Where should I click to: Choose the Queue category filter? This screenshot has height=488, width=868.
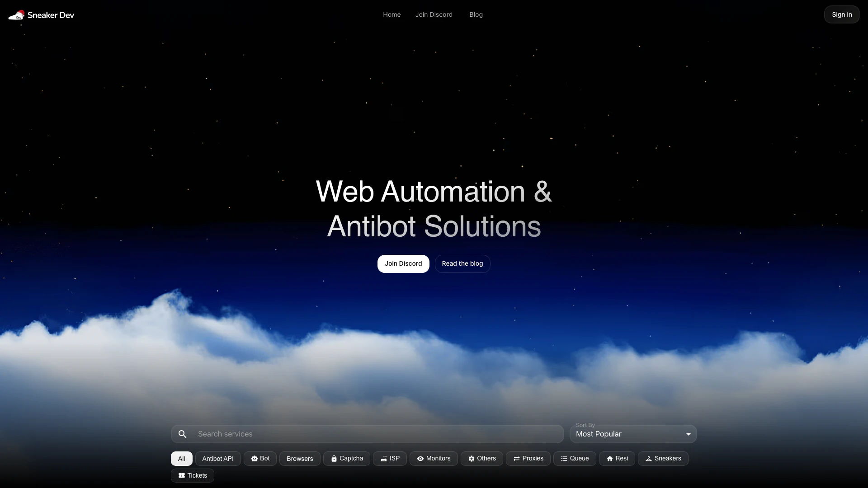(574, 458)
